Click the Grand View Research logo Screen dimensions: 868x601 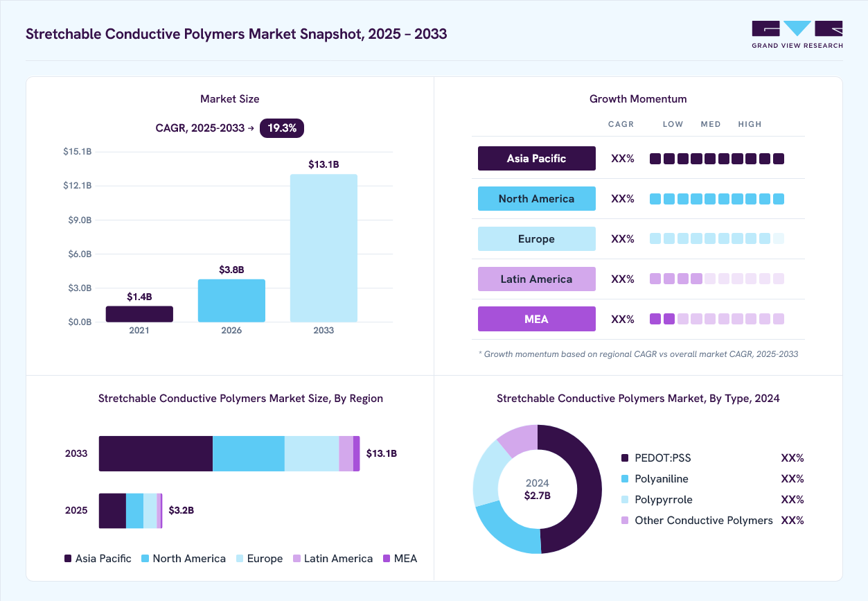click(797, 35)
